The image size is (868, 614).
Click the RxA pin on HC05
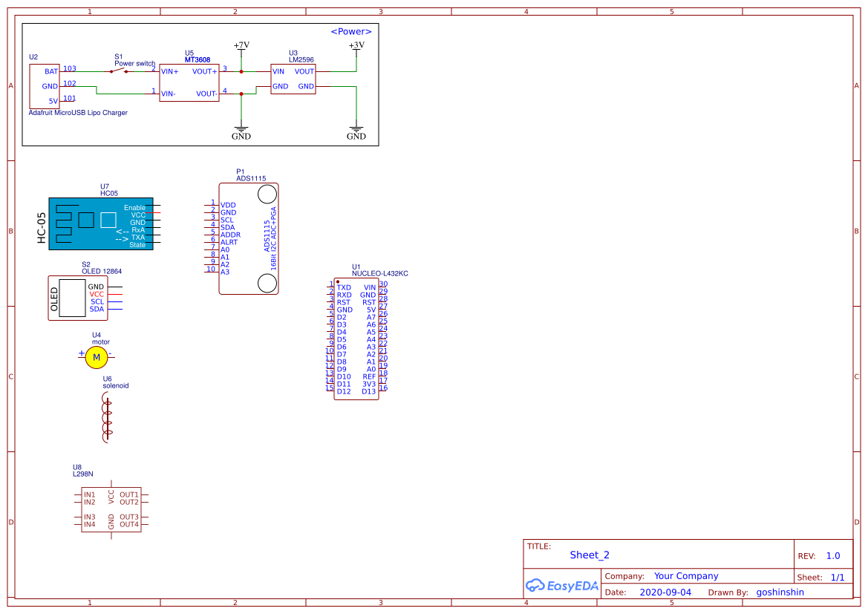point(138,229)
